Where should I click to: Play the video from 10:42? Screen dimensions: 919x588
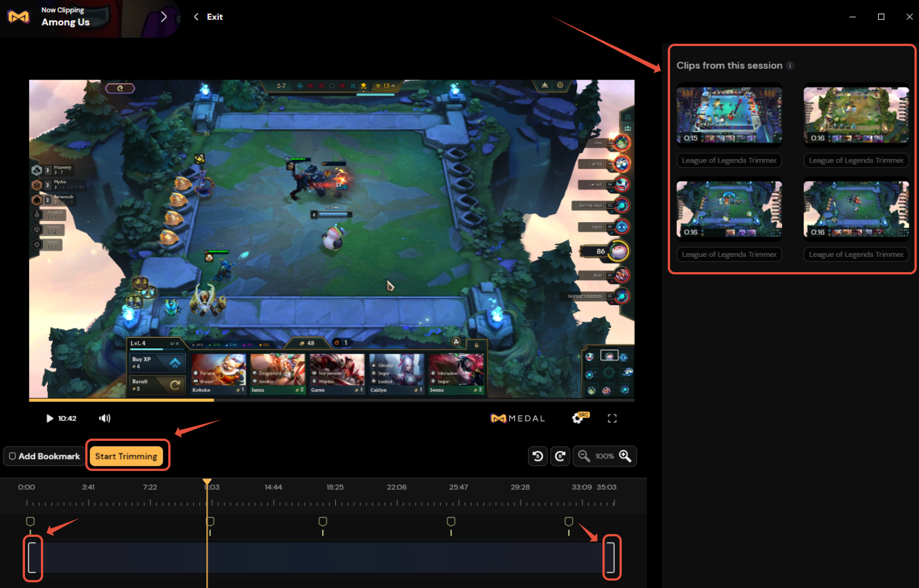coord(49,418)
